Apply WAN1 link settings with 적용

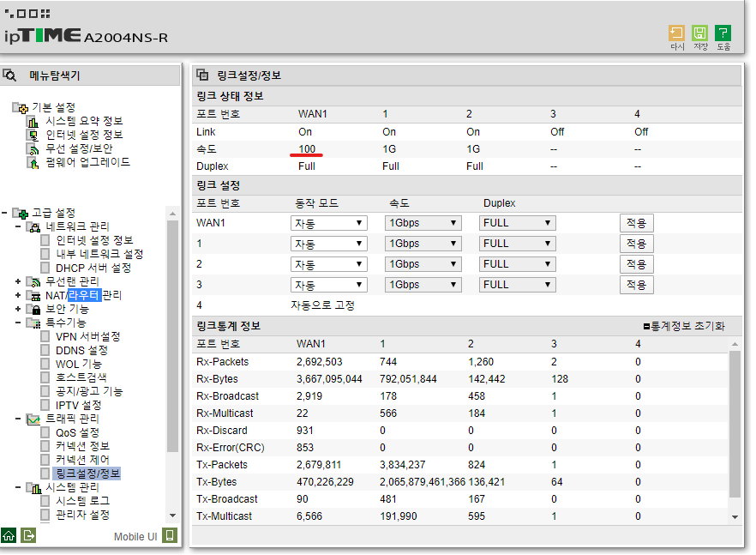pos(636,223)
